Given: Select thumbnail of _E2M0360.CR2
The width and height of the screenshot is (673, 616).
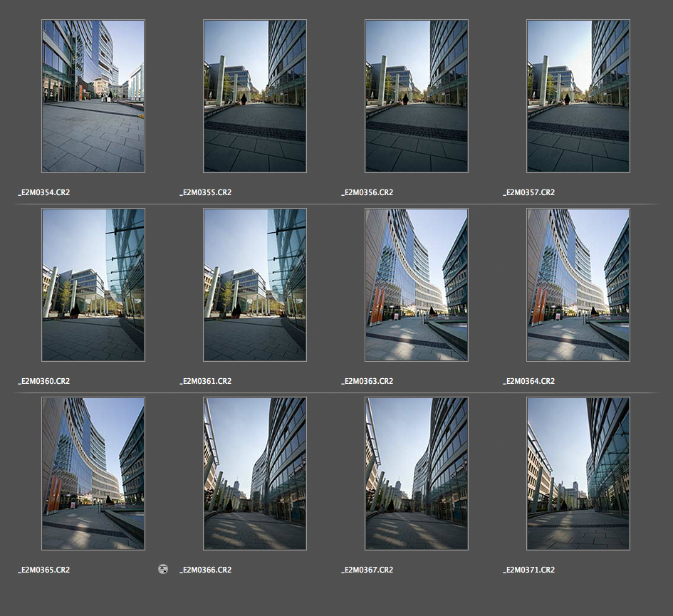Looking at the screenshot, I should pos(93,285).
